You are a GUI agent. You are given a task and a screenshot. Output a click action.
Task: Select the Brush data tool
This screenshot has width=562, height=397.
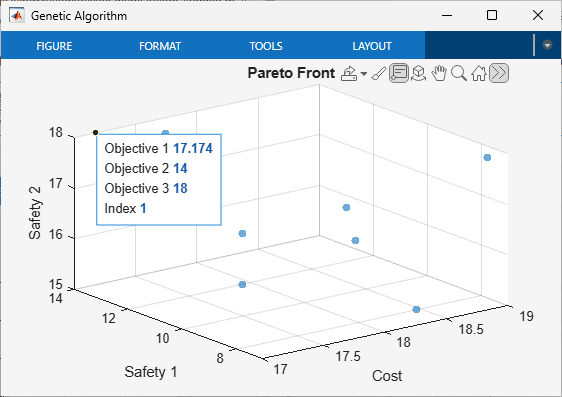378,73
